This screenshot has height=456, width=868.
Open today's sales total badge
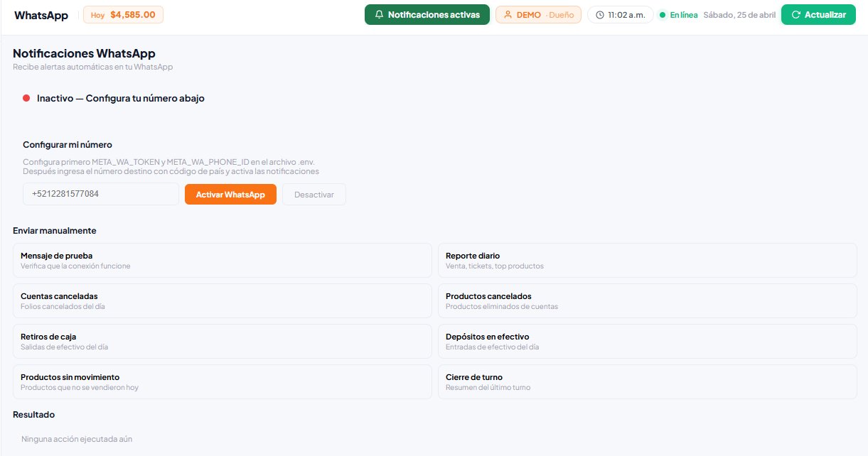[123, 15]
